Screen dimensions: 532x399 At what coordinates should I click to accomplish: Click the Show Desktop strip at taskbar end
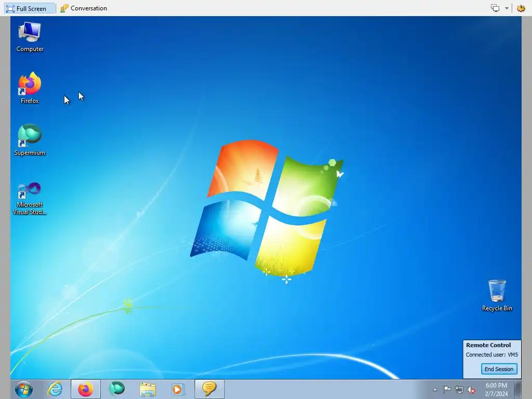[x=518, y=389]
